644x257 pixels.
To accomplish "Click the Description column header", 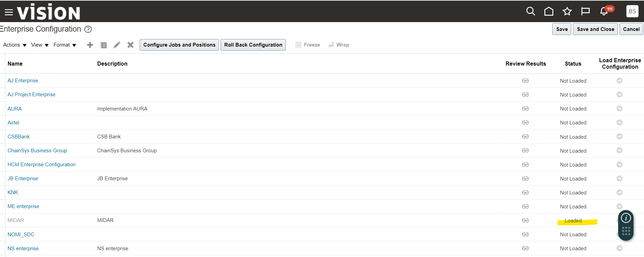I will click(x=112, y=64).
